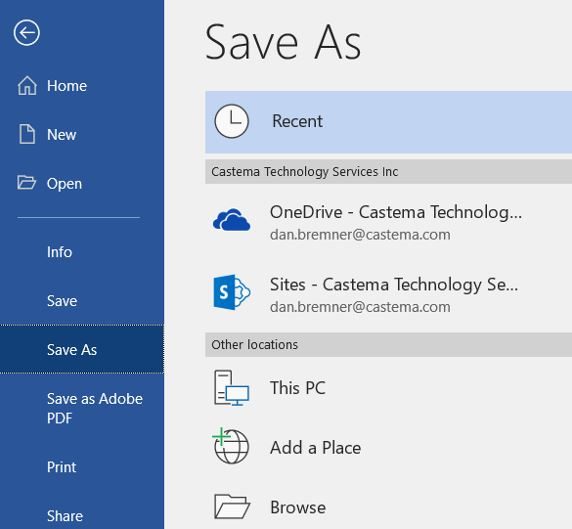Click the New blank document icon

(x=27, y=134)
